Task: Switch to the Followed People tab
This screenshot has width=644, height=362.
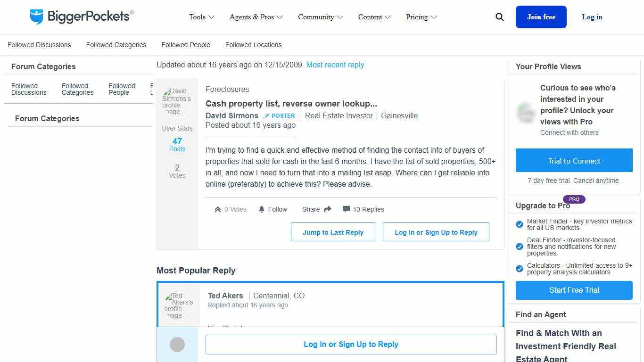Action: pyautogui.click(x=185, y=45)
